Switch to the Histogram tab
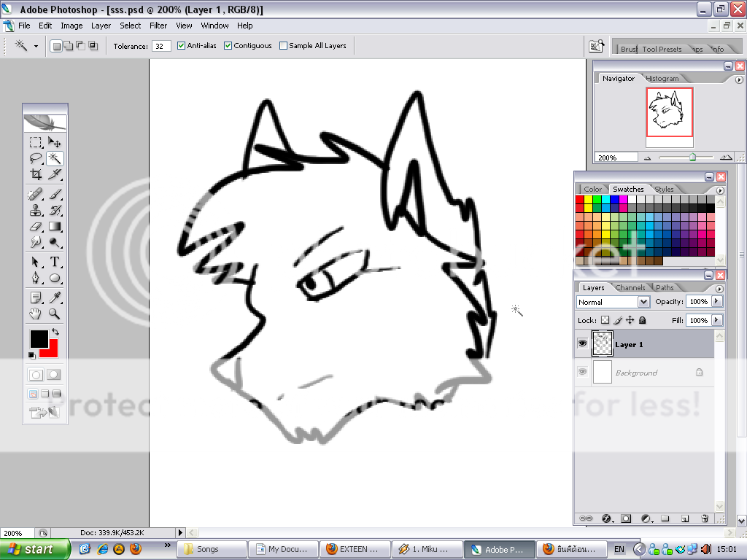 coord(662,79)
